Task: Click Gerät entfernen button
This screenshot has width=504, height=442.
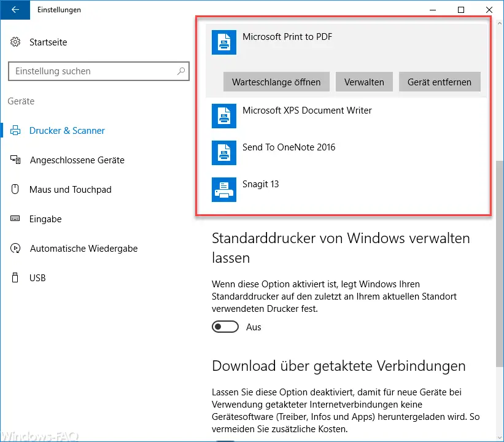Action: pyautogui.click(x=440, y=82)
